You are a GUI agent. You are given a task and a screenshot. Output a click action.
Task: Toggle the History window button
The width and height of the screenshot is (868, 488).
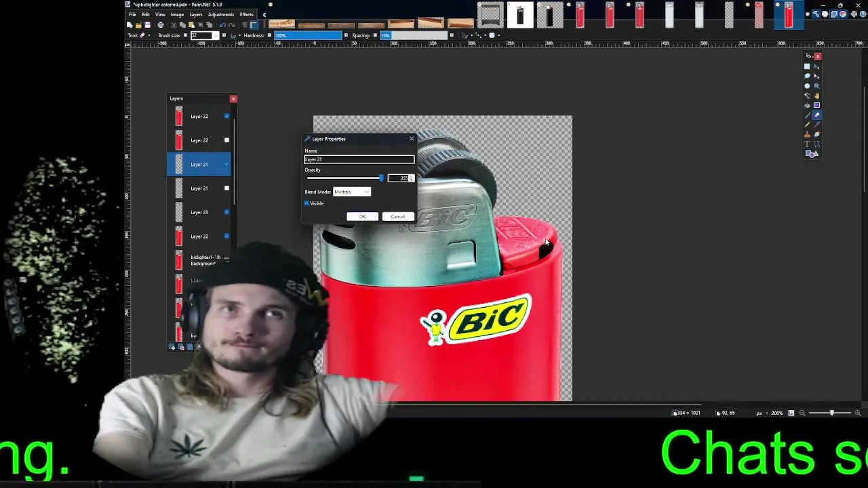(825, 14)
